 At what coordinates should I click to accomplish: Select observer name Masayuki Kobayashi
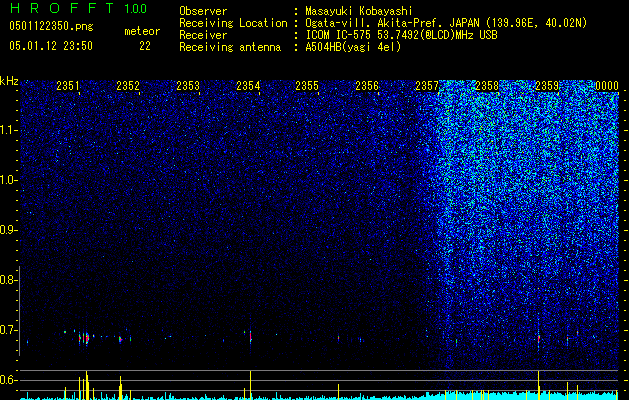point(359,11)
